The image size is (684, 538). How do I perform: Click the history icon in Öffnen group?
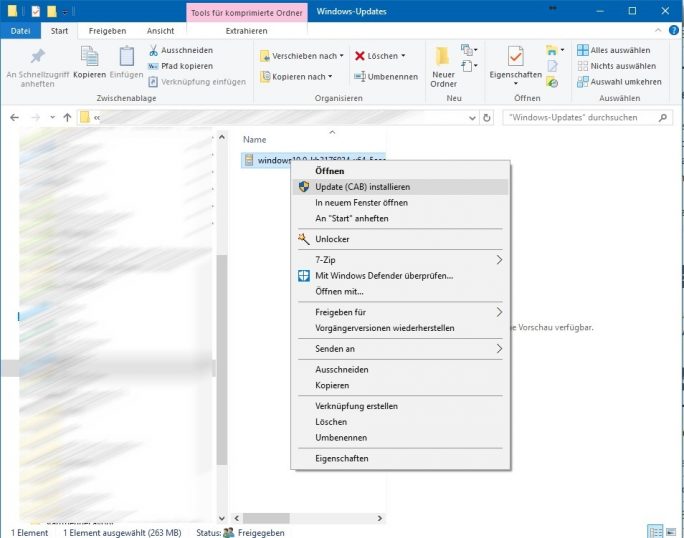tap(552, 82)
